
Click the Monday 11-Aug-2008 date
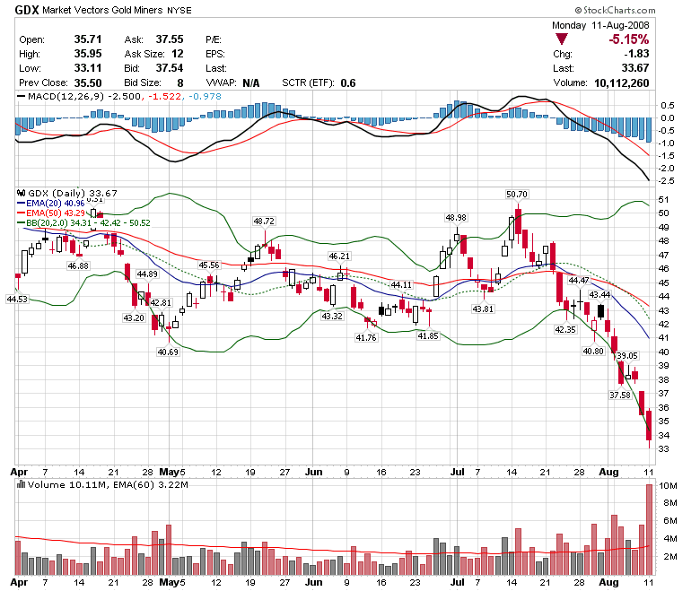pyautogui.click(x=600, y=25)
